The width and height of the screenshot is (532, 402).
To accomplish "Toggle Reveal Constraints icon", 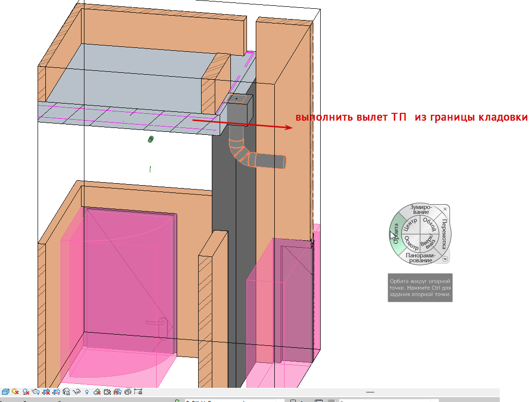I will point(138,391).
